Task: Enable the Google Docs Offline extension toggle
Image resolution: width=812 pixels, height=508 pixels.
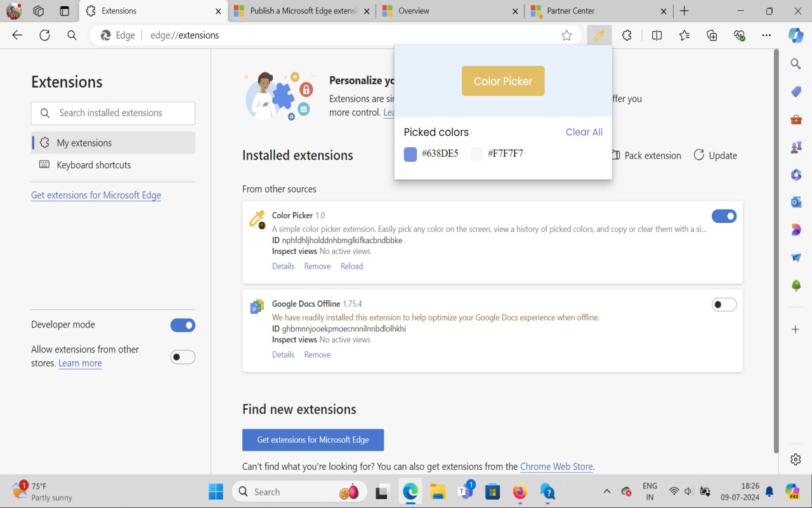Action: [724, 305]
